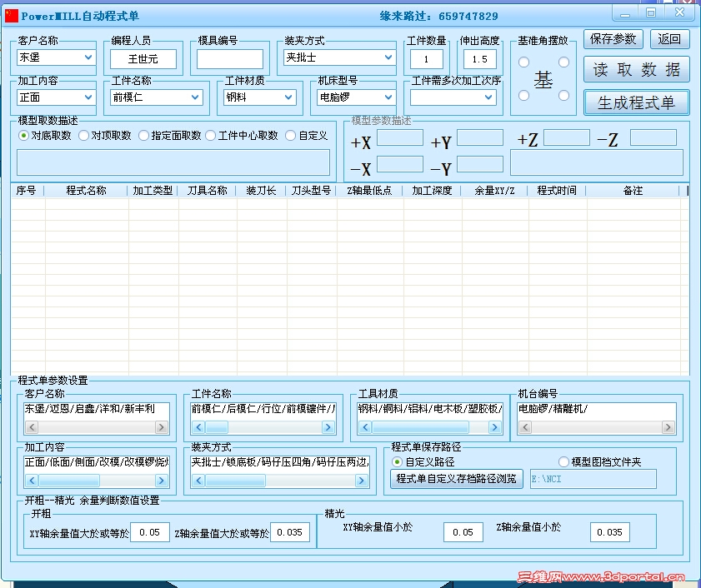Click the 加工类型 column header
This screenshot has width=701, height=588.
(153, 191)
